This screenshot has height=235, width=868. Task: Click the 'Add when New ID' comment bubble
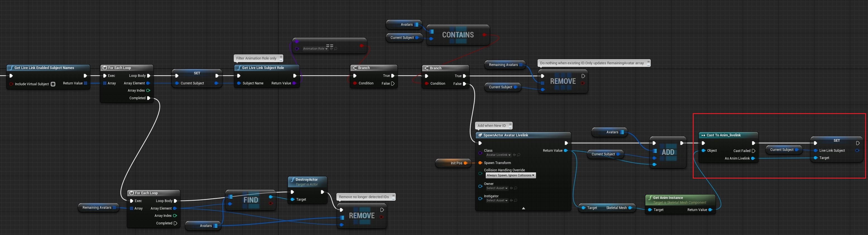[494, 126]
